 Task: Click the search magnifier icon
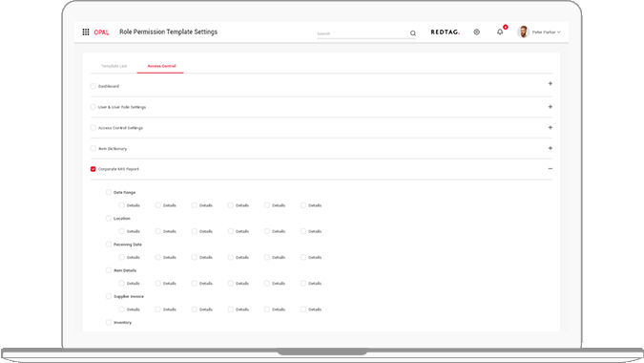pyautogui.click(x=413, y=33)
